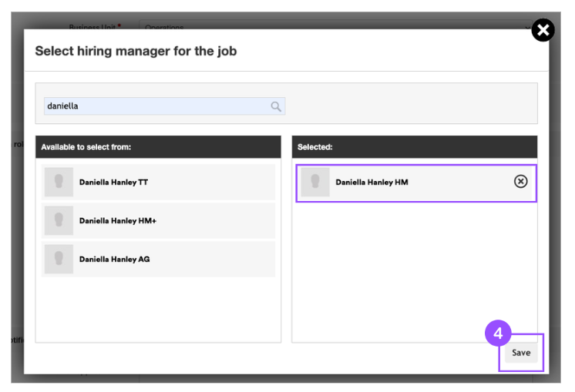Screen dimensions: 575x392
Task: Pick Daniella Hanley AG by name
Action: (x=114, y=260)
